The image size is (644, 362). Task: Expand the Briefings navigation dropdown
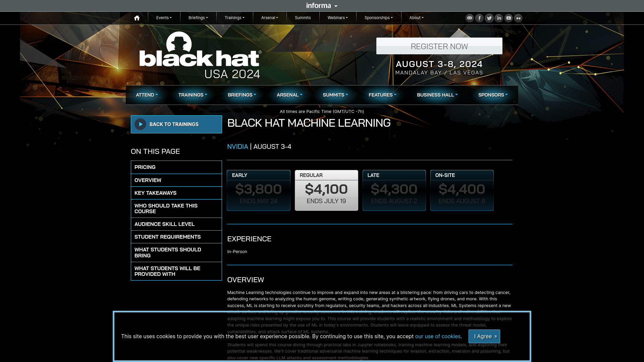[x=198, y=18]
